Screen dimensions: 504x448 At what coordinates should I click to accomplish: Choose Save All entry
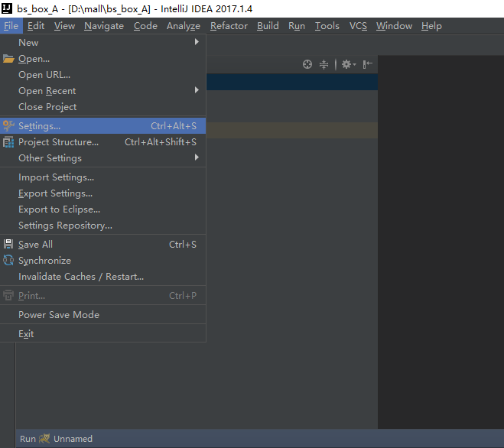[x=102, y=244]
